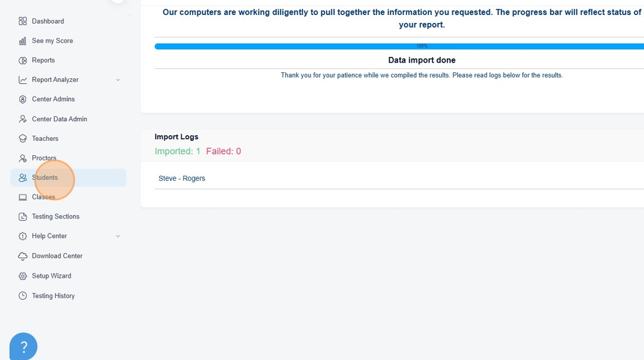This screenshot has width=644, height=360.
Task: Click the Teachers graduation cap icon
Action: [22, 139]
